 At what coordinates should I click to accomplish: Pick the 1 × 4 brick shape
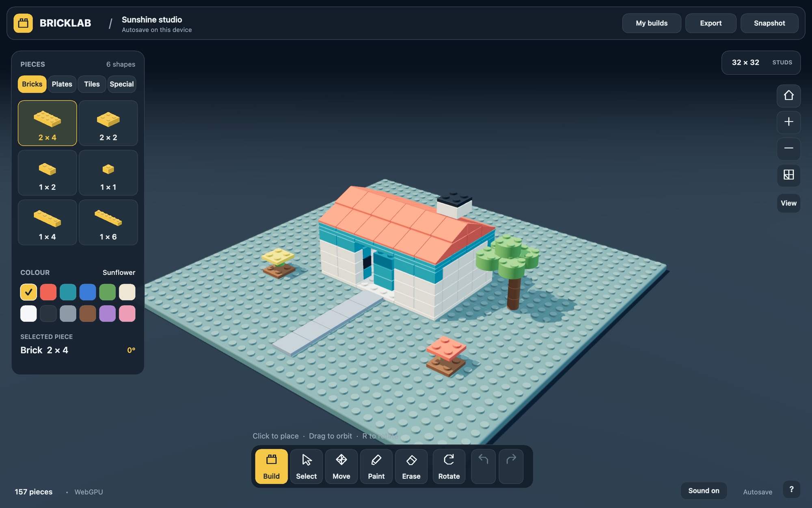pyautogui.click(x=47, y=222)
